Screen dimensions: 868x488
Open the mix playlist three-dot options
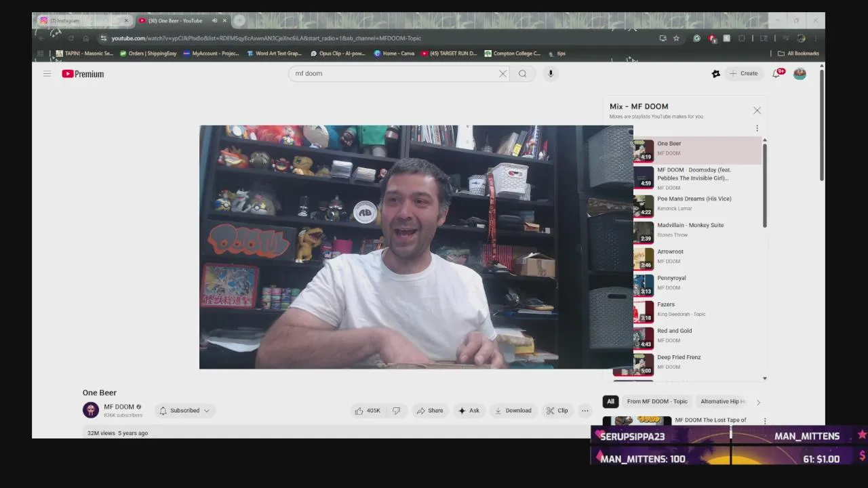(x=757, y=128)
